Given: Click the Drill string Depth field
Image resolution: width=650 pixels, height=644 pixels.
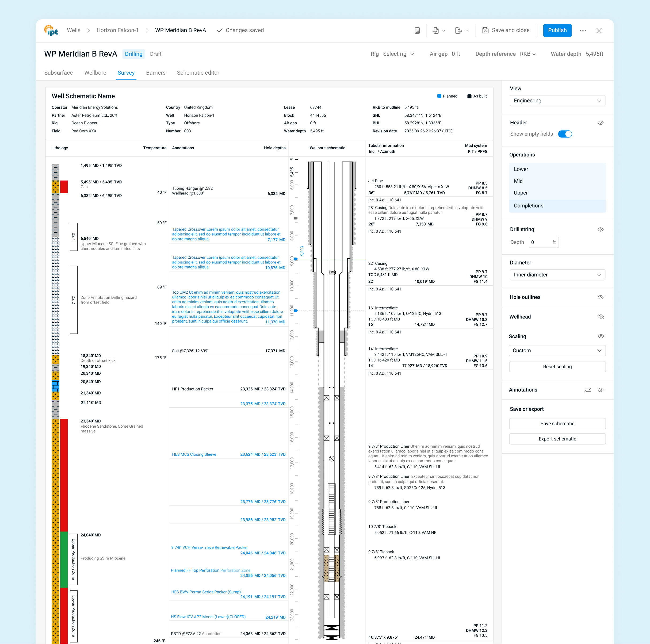Looking at the screenshot, I should (540, 242).
